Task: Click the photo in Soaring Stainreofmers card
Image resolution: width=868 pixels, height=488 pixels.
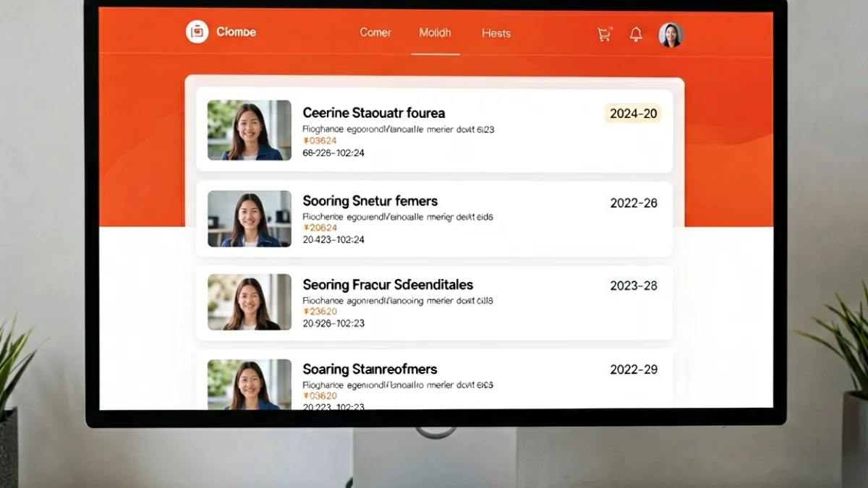Action: click(250, 384)
